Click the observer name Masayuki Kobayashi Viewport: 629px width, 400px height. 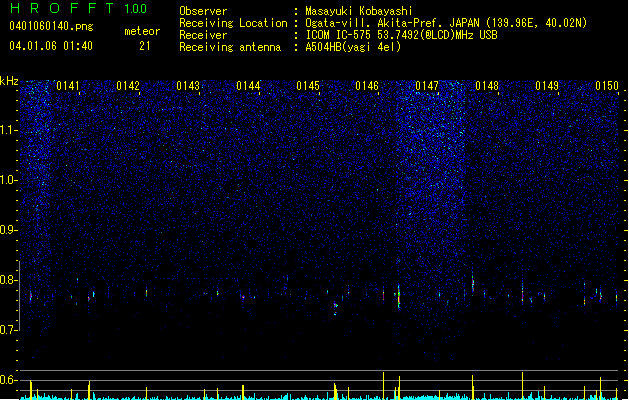pos(359,11)
